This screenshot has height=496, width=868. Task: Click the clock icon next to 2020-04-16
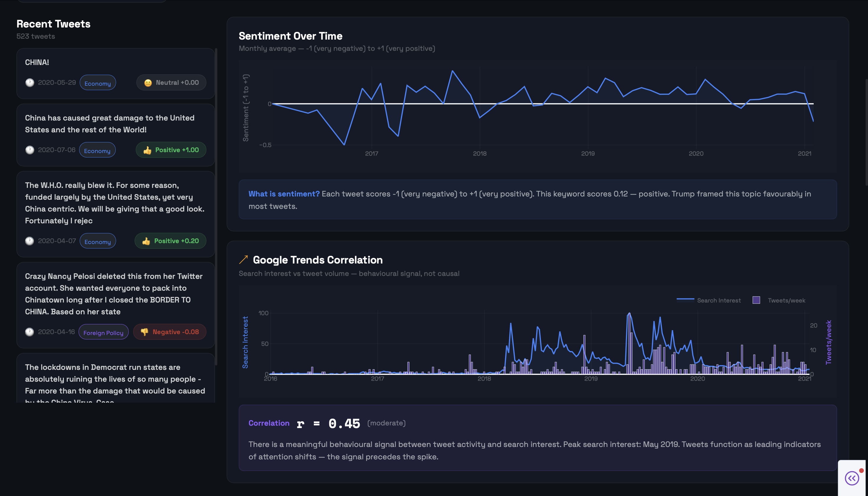tap(30, 332)
